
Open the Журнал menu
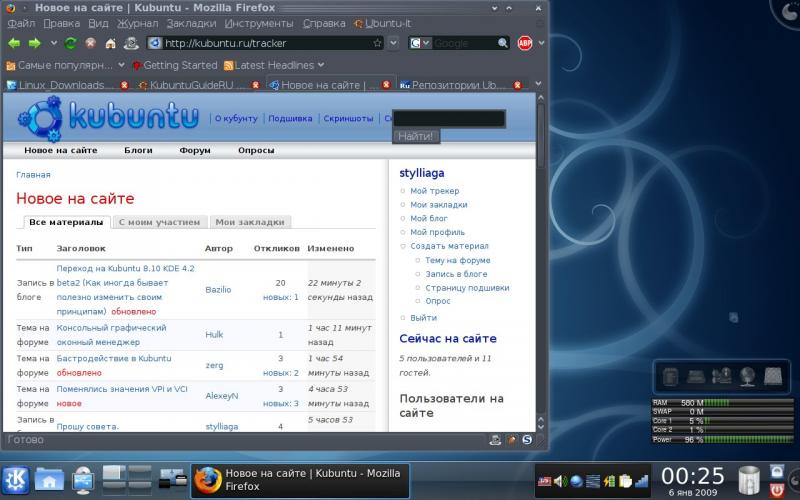coord(138,23)
